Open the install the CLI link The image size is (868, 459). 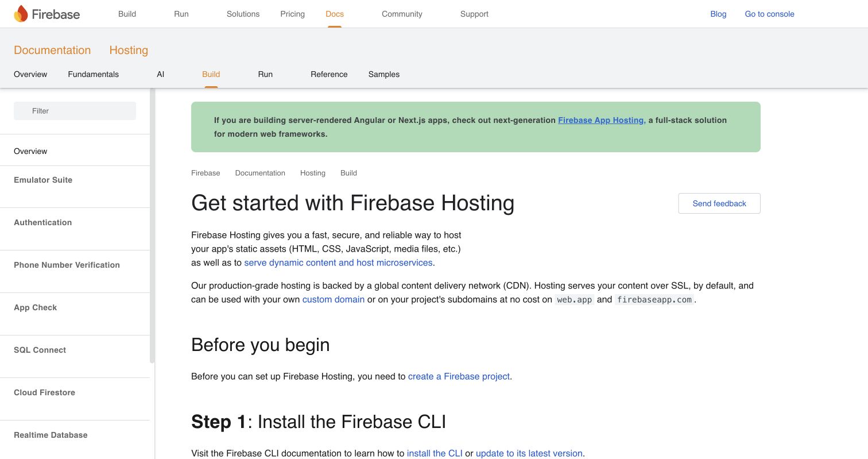[435, 453]
